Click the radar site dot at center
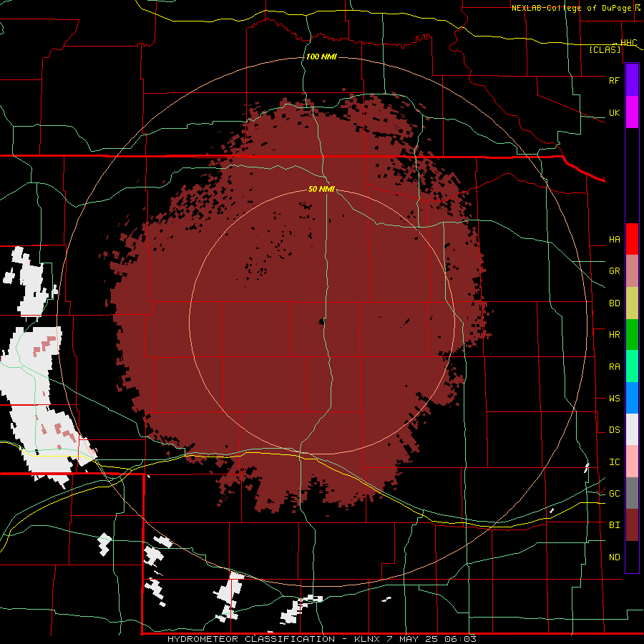Screen dimensions: 644x644 pyautogui.click(x=323, y=322)
